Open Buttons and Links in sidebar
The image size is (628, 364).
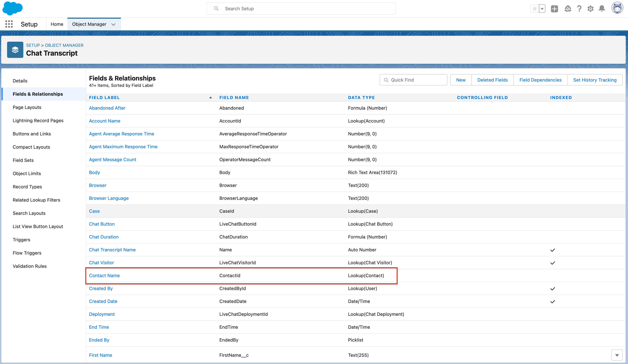pos(32,134)
